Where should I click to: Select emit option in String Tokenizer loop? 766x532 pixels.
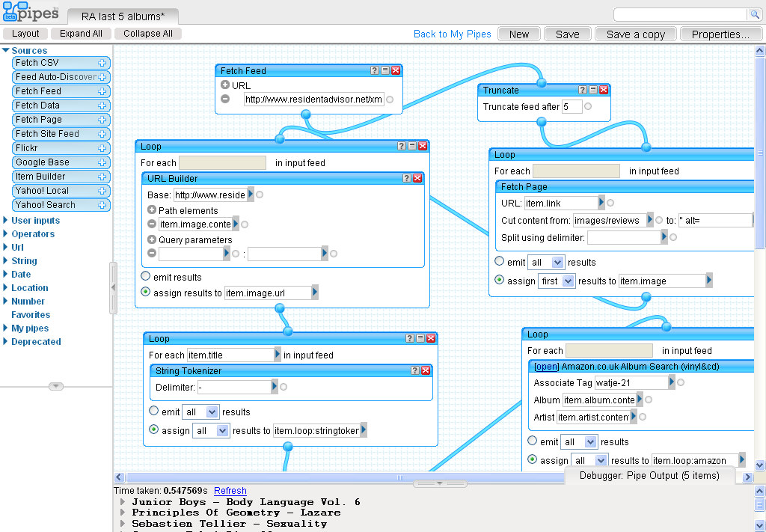pos(154,411)
